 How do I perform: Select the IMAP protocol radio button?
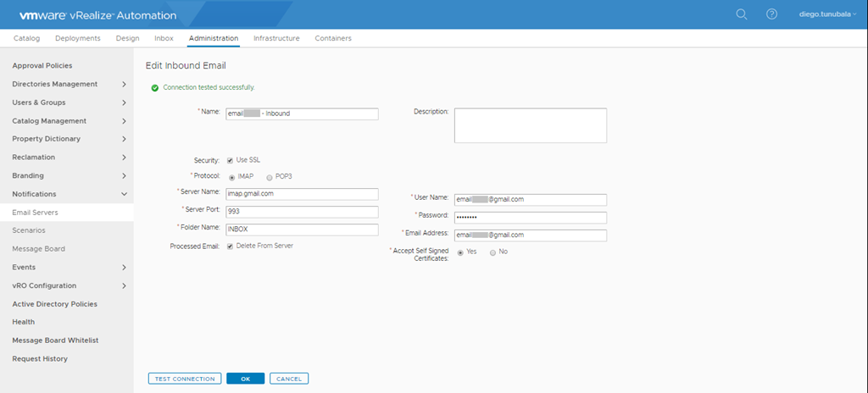(x=231, y=177)
